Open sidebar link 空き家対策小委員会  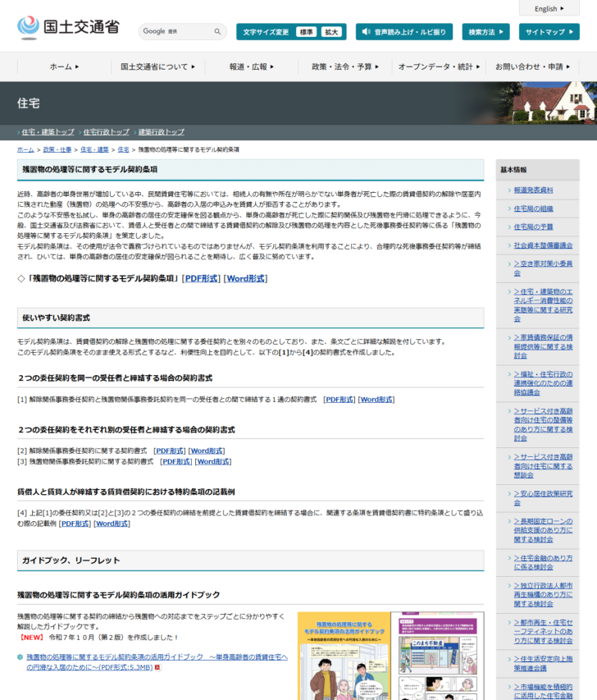(x=543, y=268)
